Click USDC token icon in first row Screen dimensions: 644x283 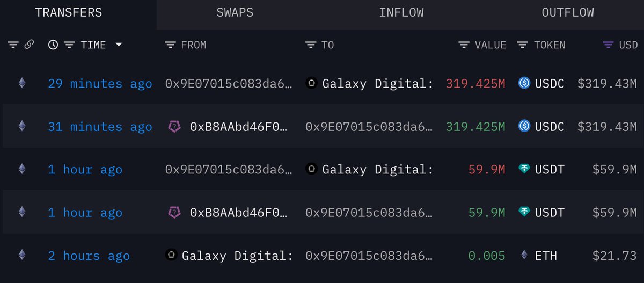point(524,83)
